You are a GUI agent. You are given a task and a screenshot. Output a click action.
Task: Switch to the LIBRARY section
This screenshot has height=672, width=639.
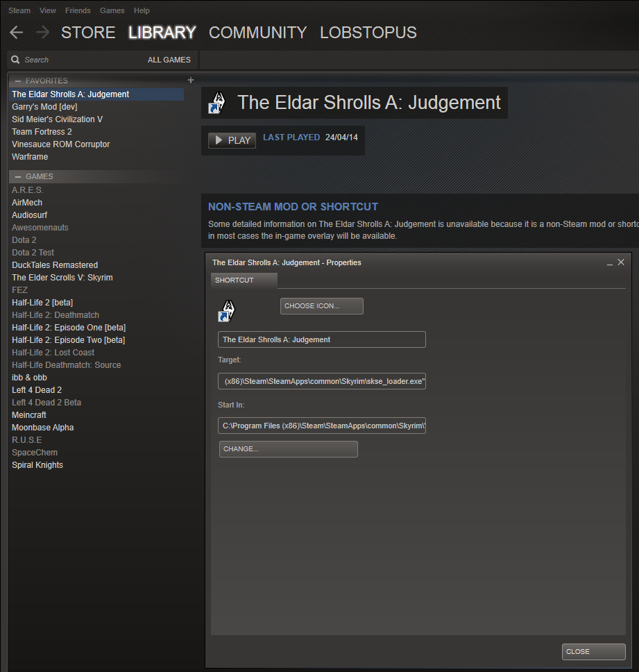pyautogui.click(x=162, y=33)
